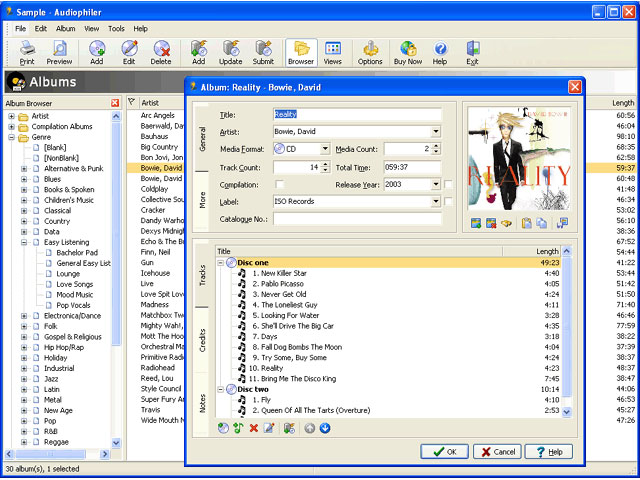Click the filter icon in the album list header
The width and height of the screenshot is (640, 480).
coord(131,102)
